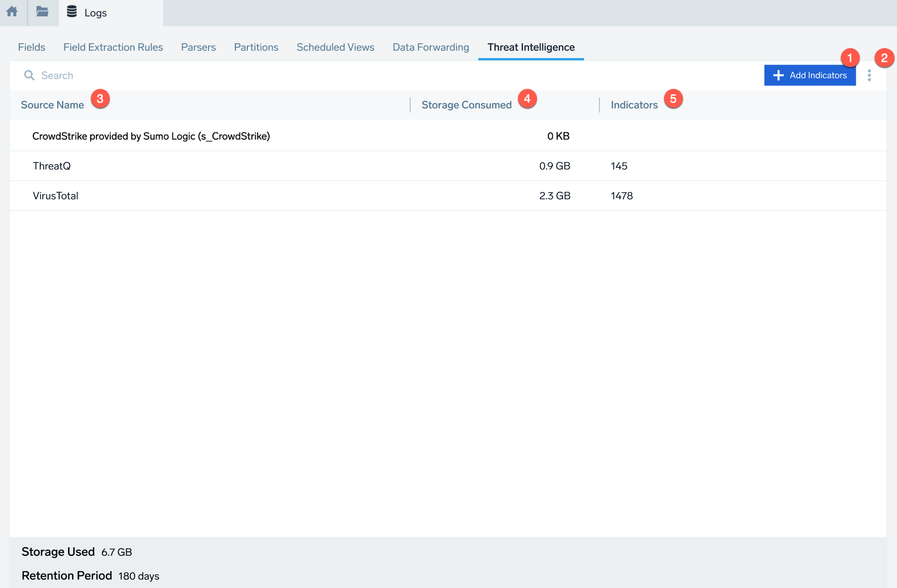The image size is (897, 588).
Task: Go to the Scheduled Views tab
Action: [336, 47]
